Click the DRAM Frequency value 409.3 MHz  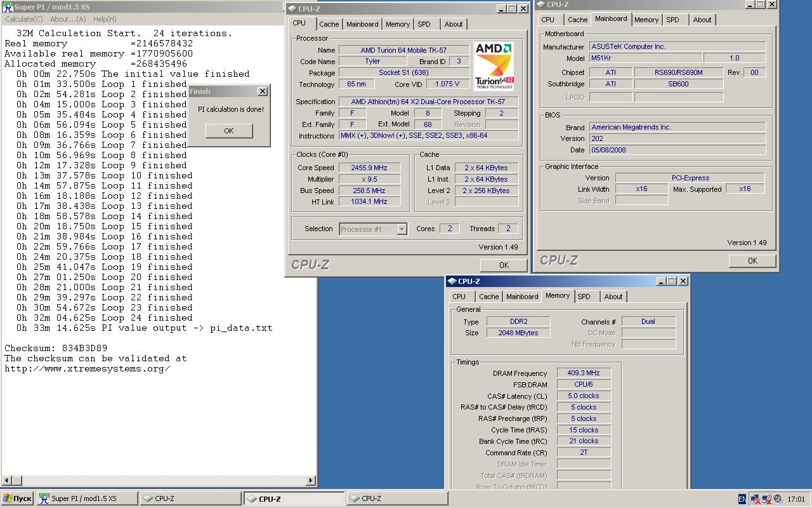pyautogui.click(x=584, y=373)
